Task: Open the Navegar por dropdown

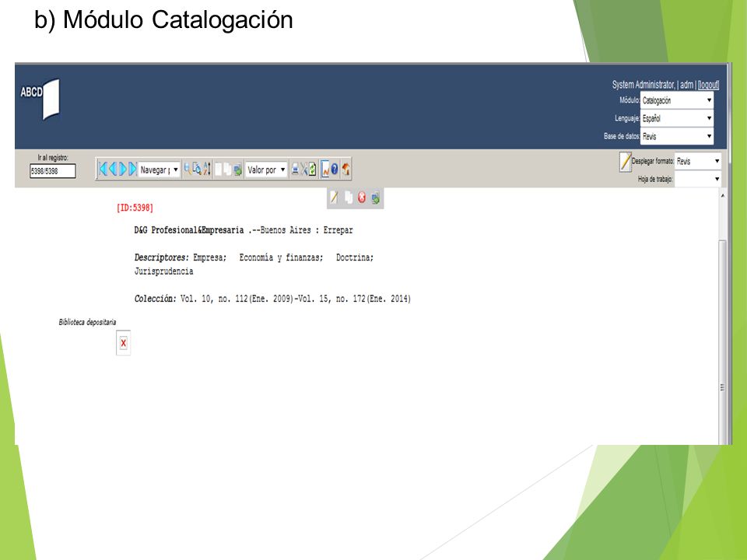Action: [x=159, y=170]
